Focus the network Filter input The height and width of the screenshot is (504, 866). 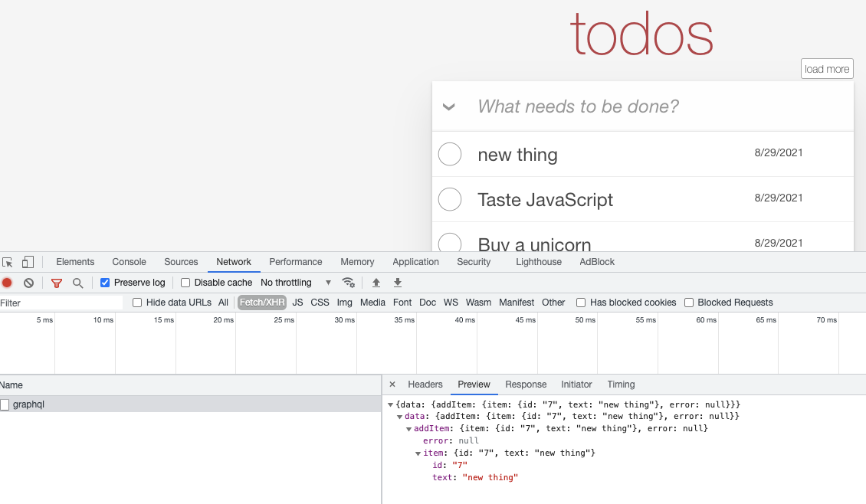pyautogui.click(x=61, y=303)
